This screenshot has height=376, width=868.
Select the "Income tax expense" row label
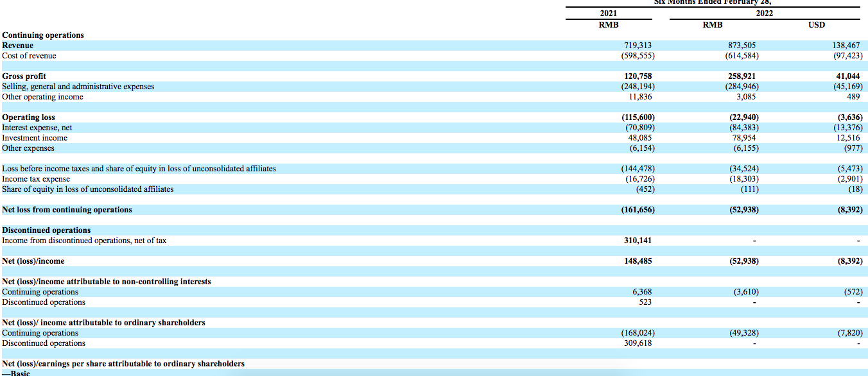[36, 179]
